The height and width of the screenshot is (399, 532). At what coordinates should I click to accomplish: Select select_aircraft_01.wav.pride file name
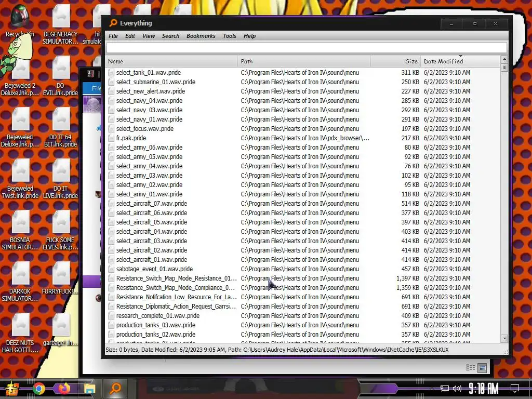(152, 260)
